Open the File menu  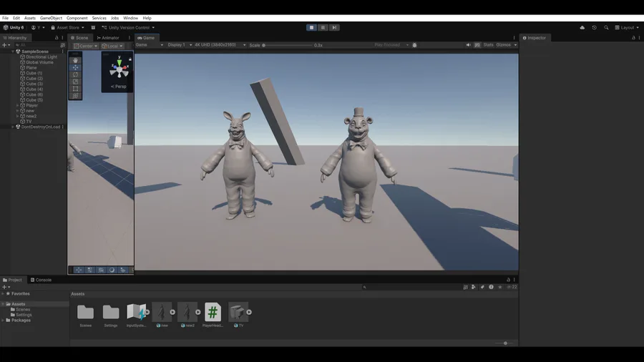pyautogui.click(x=5, y=18)
